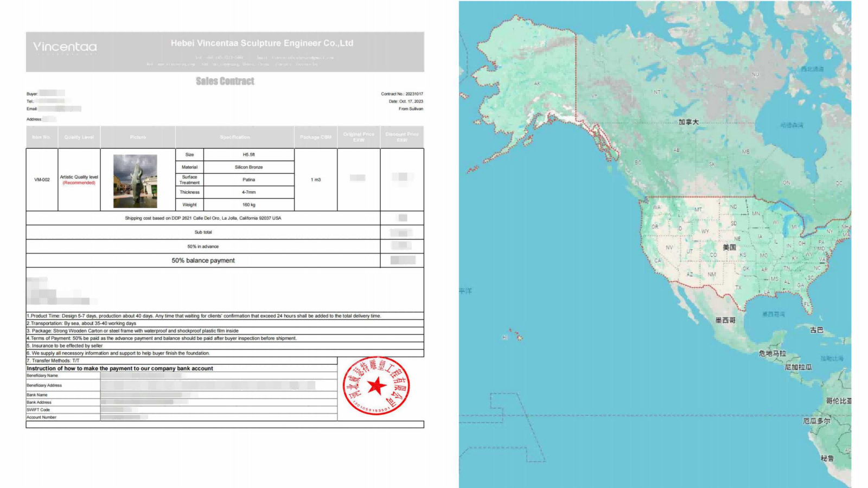The height and width of the screenshot is (488, 868).
Task: Click the 古巴 country label
Action: [x=816, y=330]
